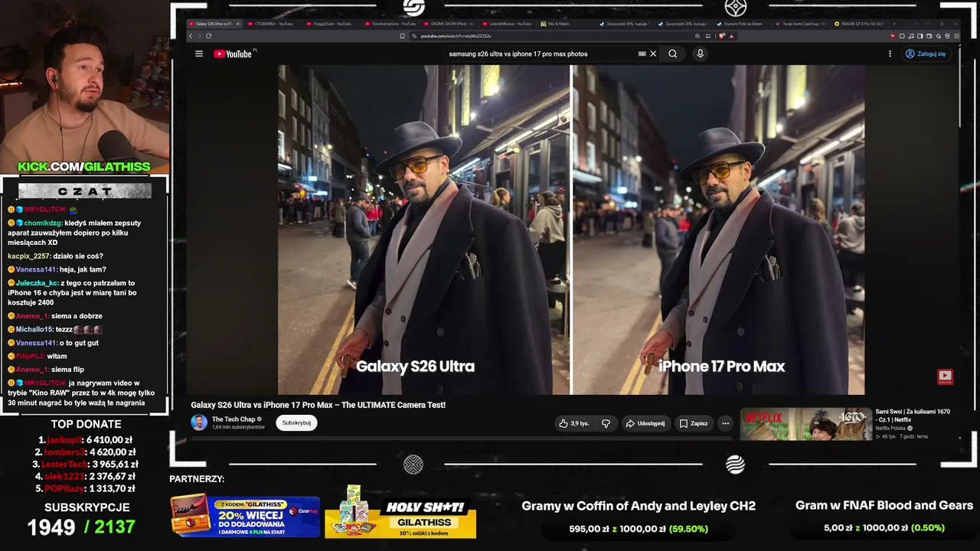
Task: Start voice search with the microphone icon
Action: (x=700, y=54)
